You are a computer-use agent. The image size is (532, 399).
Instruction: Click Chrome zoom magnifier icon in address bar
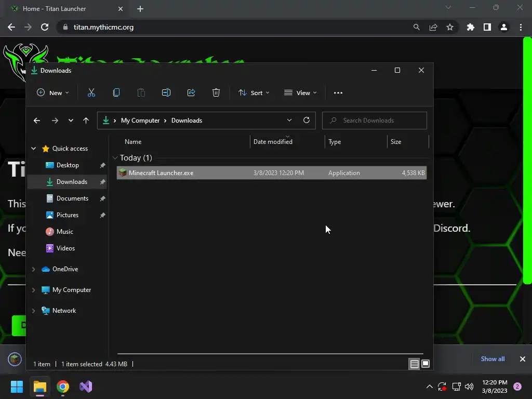click(x=416, y=27)
